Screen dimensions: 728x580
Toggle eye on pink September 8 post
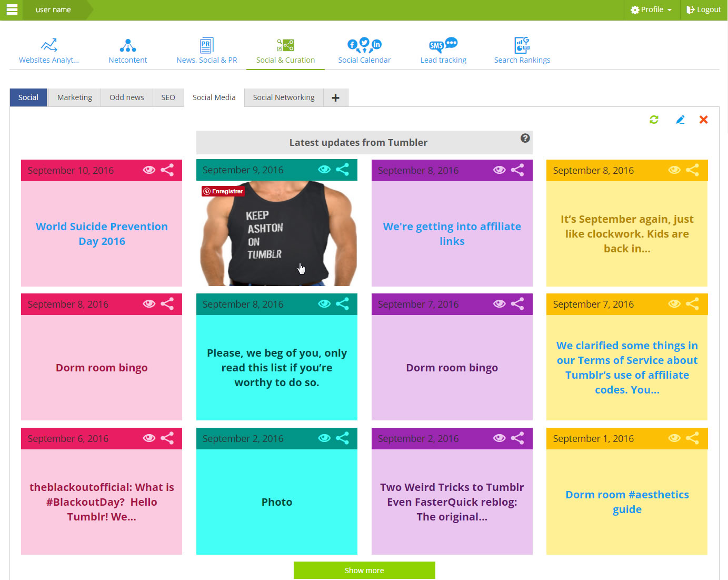149,304
